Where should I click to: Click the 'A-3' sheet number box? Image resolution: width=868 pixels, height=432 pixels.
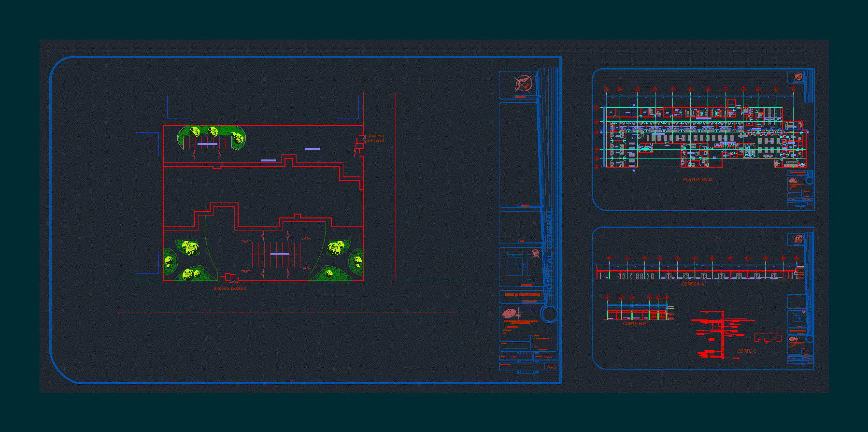[552, 367]
